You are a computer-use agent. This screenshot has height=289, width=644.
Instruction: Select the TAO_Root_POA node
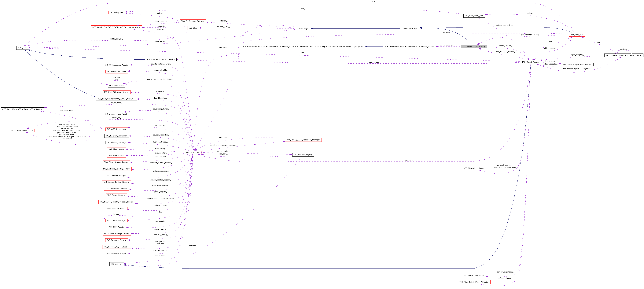tap(577, 35)
